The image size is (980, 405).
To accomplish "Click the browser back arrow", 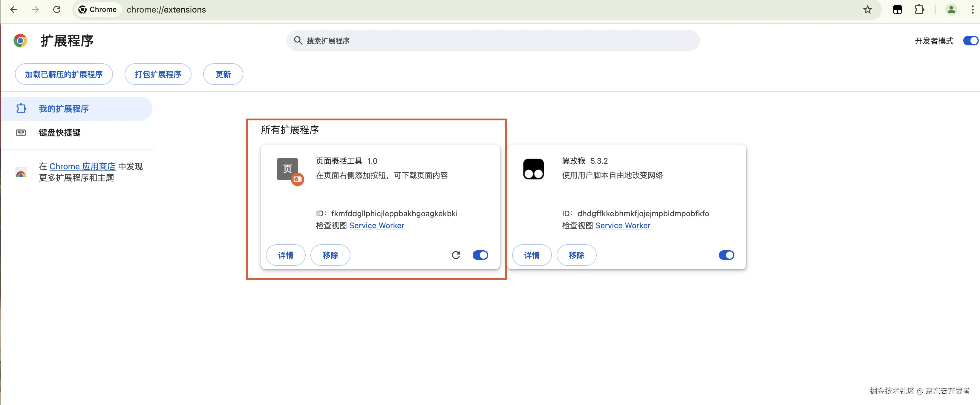I will coord(14,10).
